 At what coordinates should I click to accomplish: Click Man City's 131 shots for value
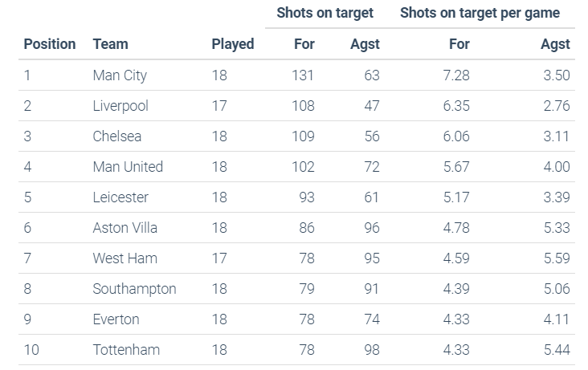point(303,75)
